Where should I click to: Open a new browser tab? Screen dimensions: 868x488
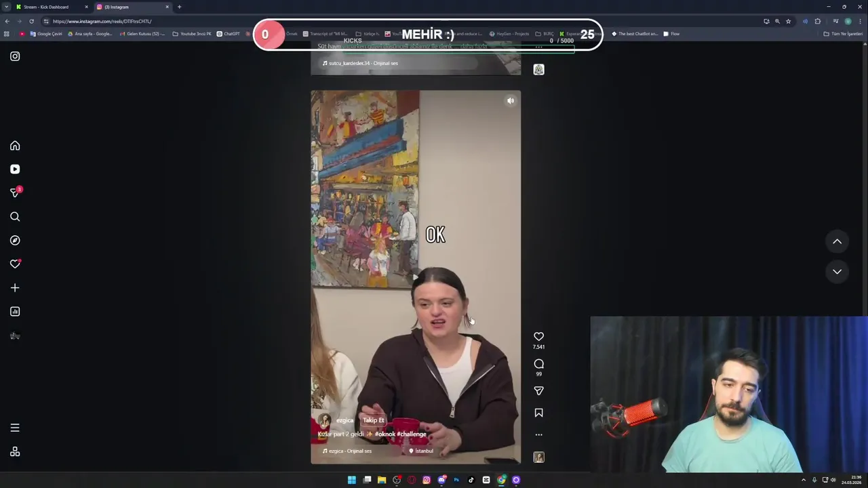point(179,7)
